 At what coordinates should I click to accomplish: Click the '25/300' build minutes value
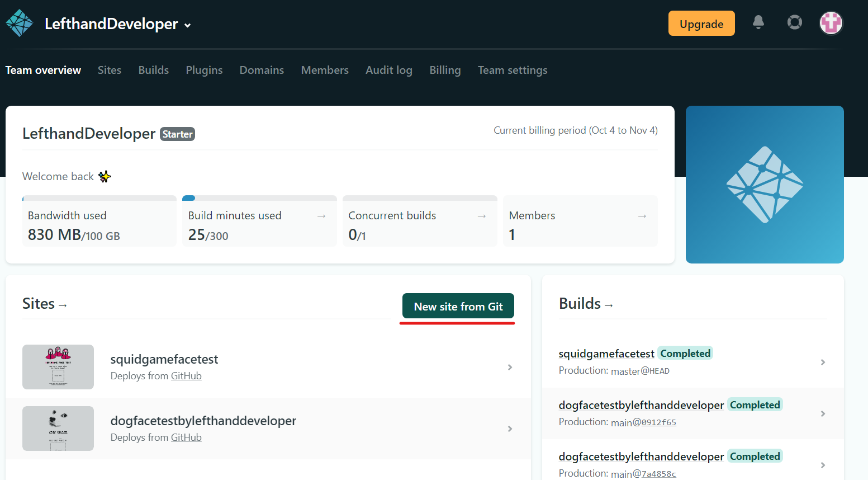click(208, 235)
